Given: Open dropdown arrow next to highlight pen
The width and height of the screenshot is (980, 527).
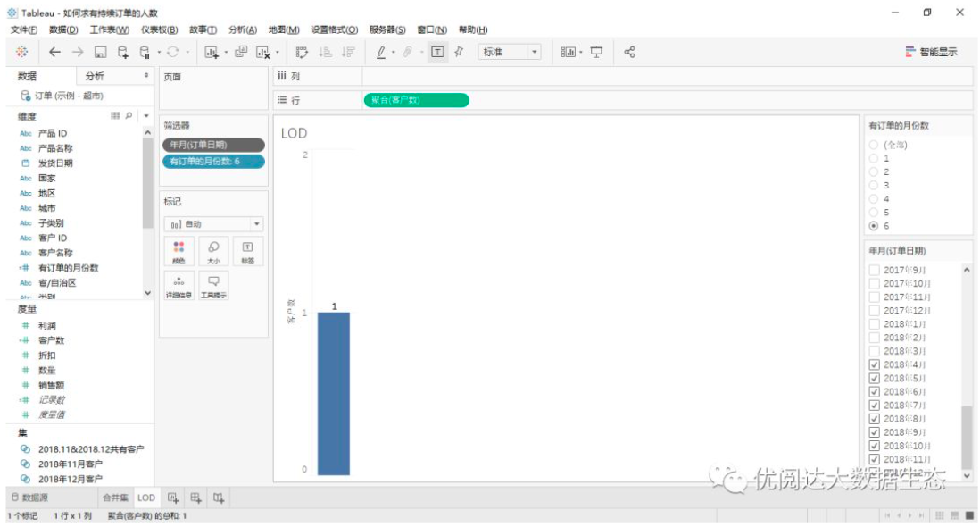Looking at the screenshot, I should 394,53.
